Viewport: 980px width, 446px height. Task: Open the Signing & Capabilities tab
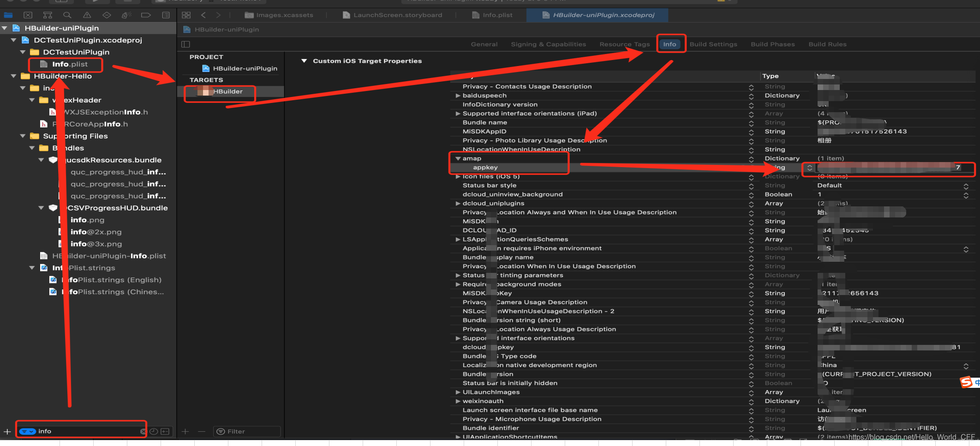point(548,44)
